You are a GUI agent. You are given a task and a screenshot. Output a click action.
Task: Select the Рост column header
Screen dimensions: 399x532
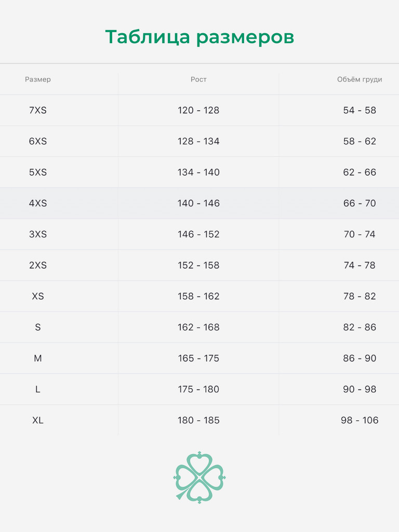(x=198, y=79)
